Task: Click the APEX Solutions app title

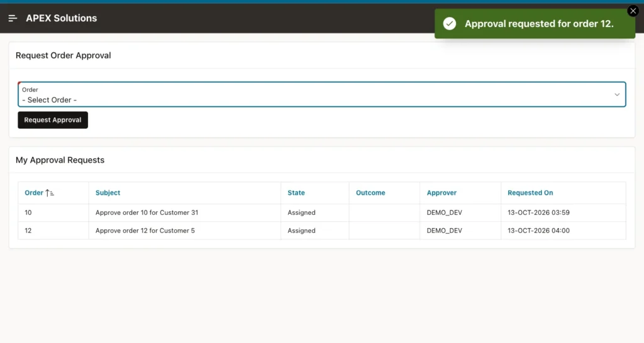Action: click(61, 18)
